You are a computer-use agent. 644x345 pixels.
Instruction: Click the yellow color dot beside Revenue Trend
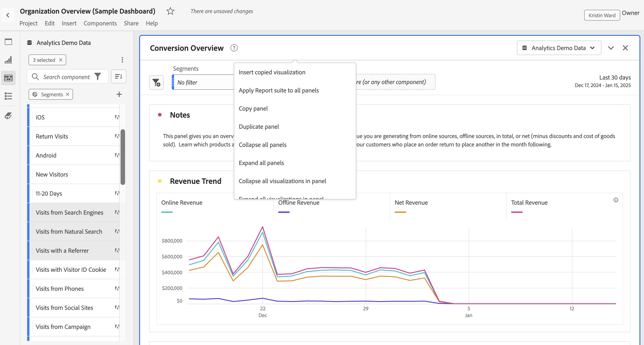tap(160, 181)
